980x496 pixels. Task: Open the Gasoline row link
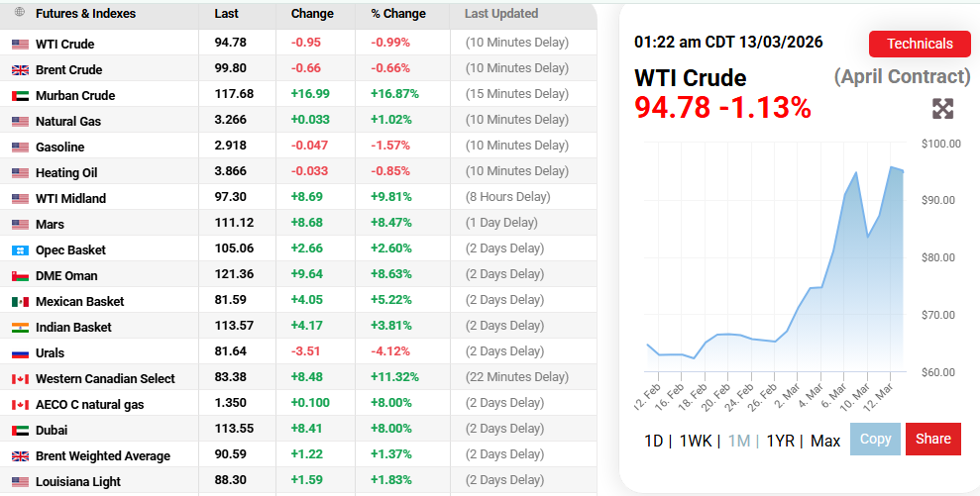[60, 147]
